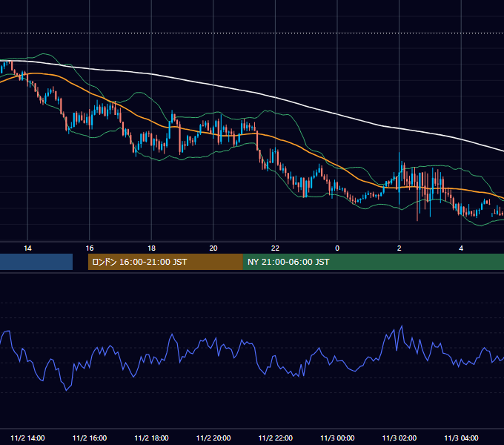The height and width of the screenshot is (445, 504).
Task: Click the hour label 16 on price chart axis
Action: (90, 248)
